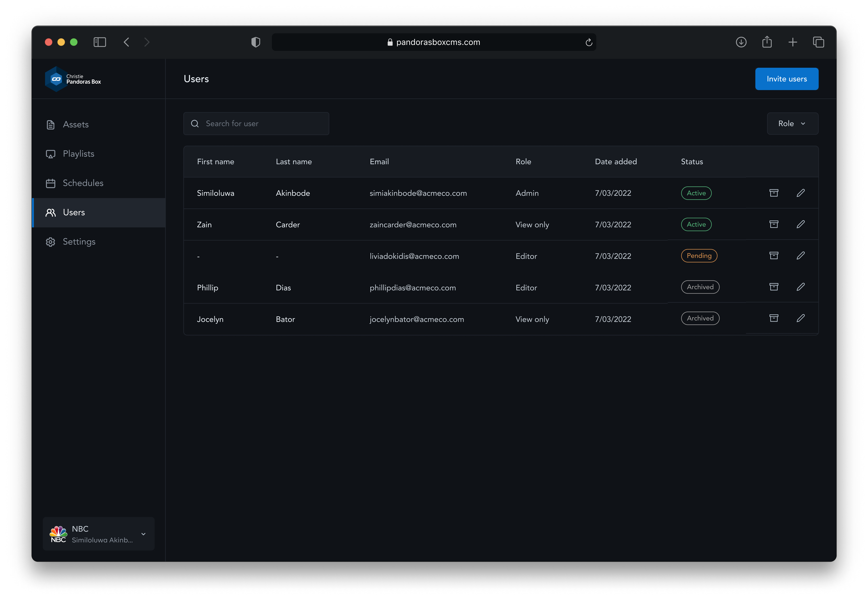
Task: Click the Safari sidebar toggle icon
Action: (x=100, y=42)
